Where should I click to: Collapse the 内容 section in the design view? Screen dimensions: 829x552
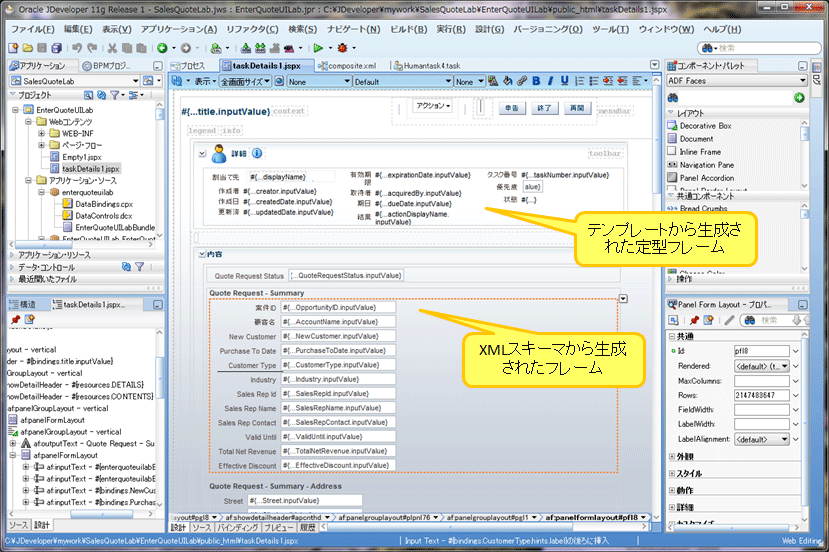[201, 254]
